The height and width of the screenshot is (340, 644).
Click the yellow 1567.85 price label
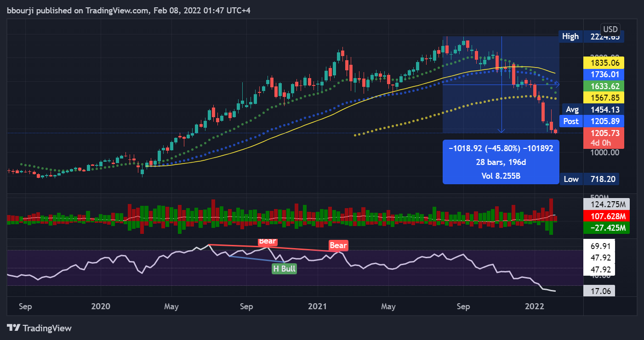(603, 97)
